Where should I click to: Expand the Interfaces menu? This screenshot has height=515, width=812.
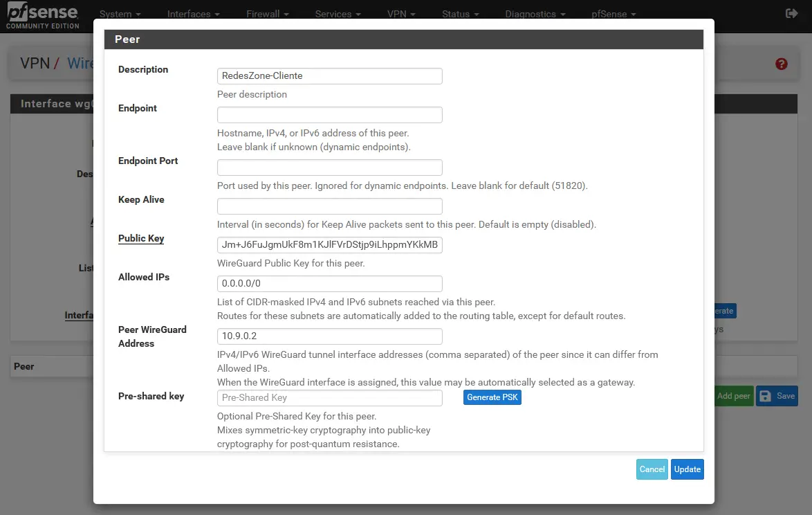194,14
